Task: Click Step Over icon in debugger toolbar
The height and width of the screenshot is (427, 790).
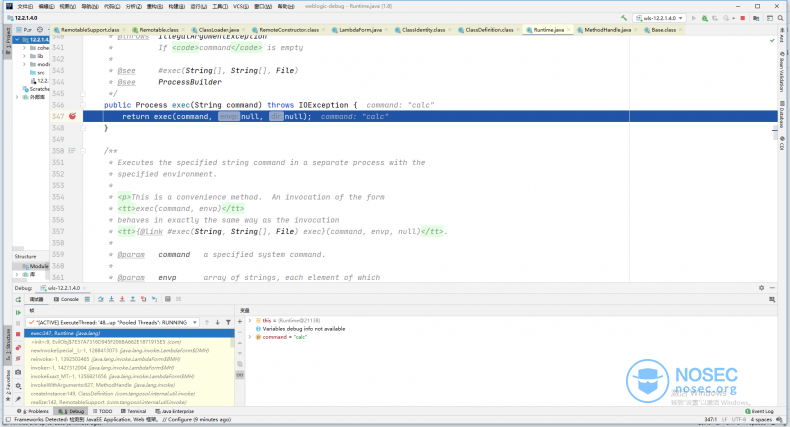Action: [x=100, y=299]
